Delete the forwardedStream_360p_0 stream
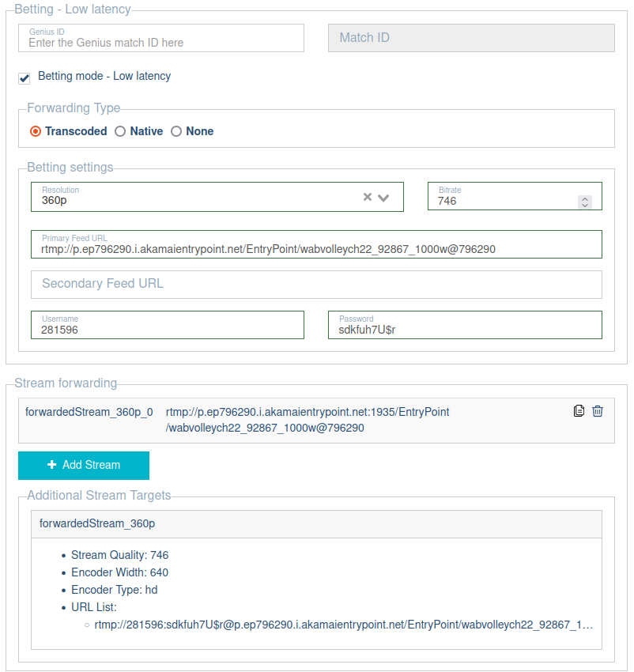This screenshot has height=672, width=634. pos(598,411)
